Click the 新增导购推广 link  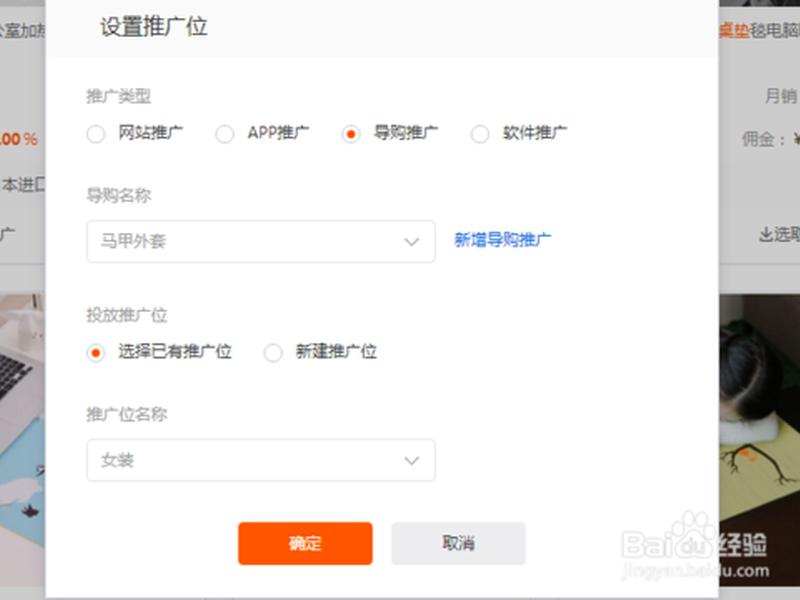[x=503, y=239]
